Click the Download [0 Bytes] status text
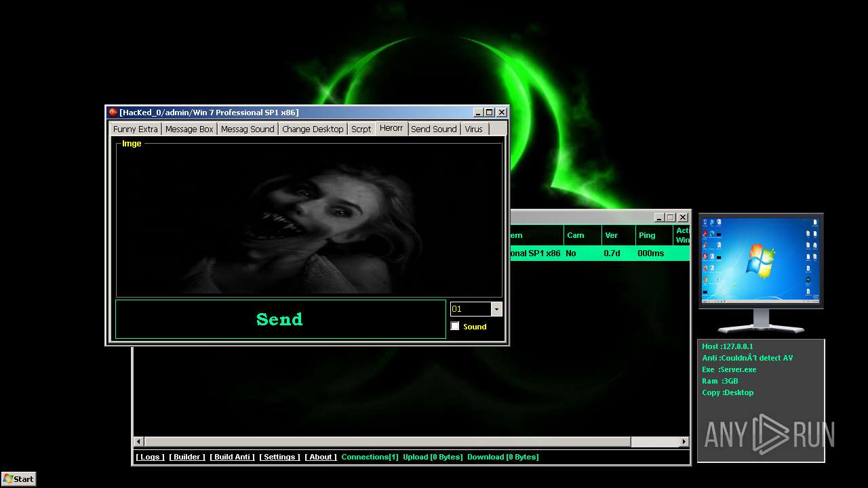Image resolution: width=868 pixels, height=488 pixels. [x=503, y=457]
